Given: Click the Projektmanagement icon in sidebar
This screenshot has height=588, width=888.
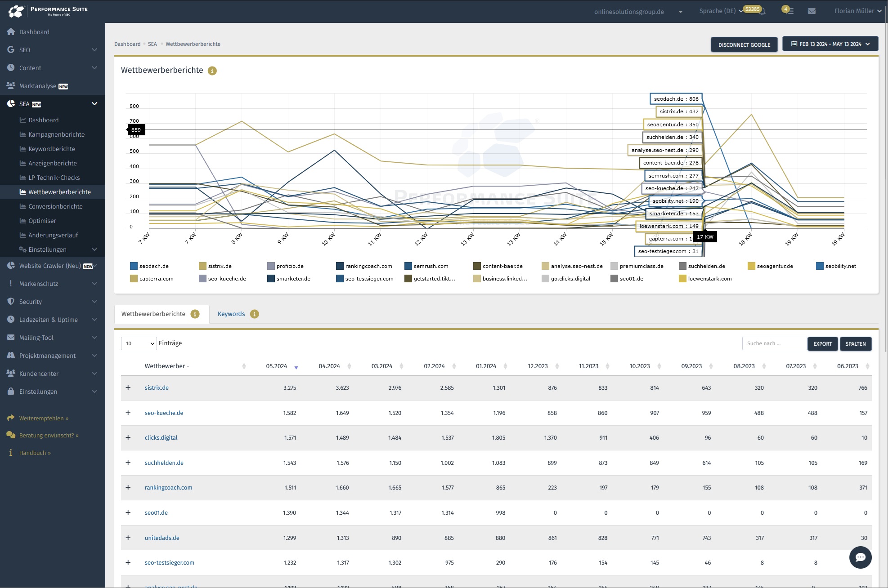Looking at the screenshot, I should tap(11, 355).
